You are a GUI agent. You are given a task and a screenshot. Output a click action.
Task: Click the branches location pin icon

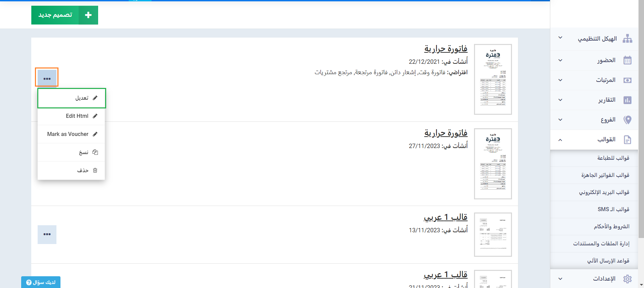[x=627, y=120]
